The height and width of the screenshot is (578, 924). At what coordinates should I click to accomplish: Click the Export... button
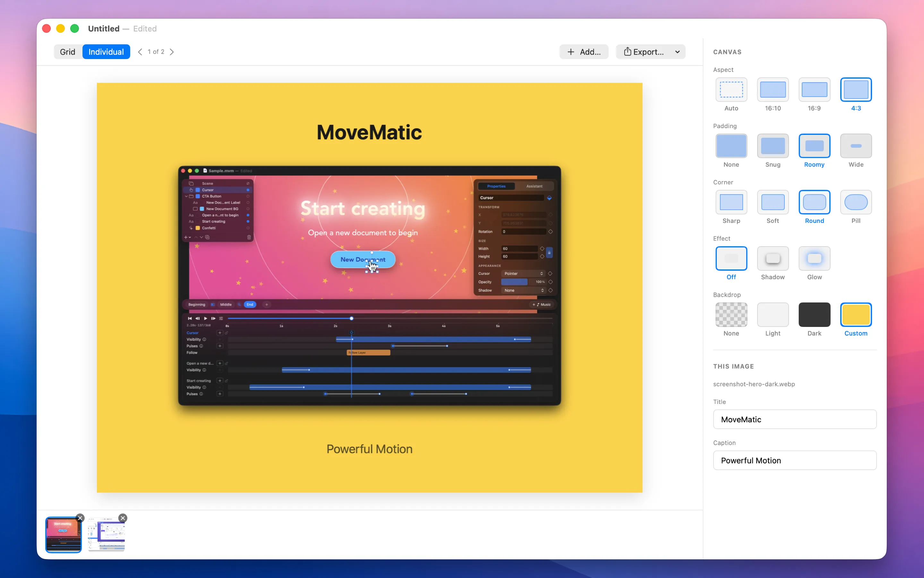coord(644,52)
